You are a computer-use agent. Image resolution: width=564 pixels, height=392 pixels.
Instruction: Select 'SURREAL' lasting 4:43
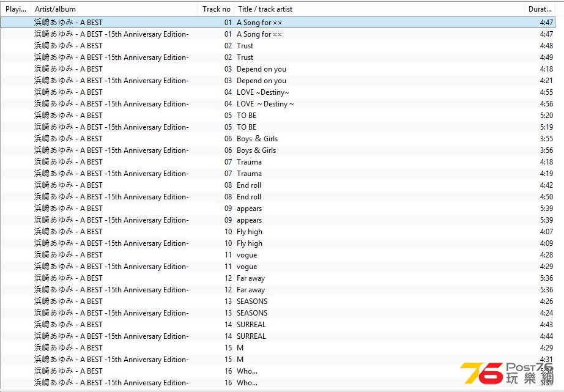(x=251, y=325)
